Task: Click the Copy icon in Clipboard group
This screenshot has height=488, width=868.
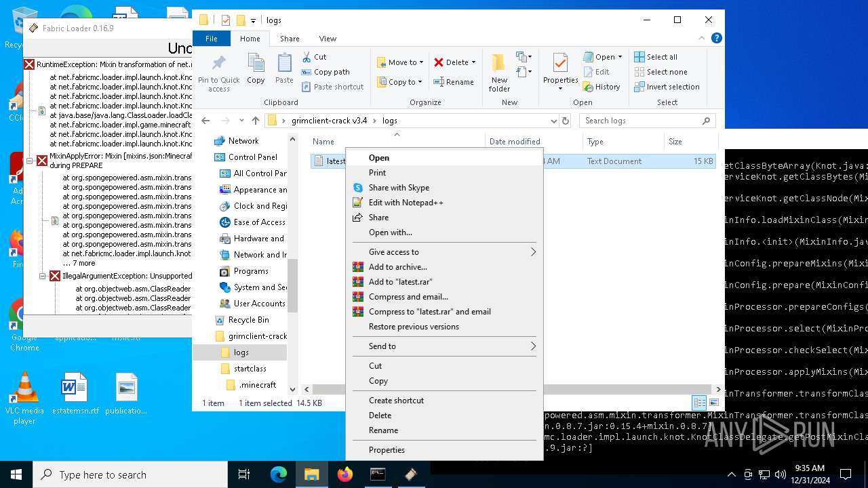Action: [x=256, y=69]
